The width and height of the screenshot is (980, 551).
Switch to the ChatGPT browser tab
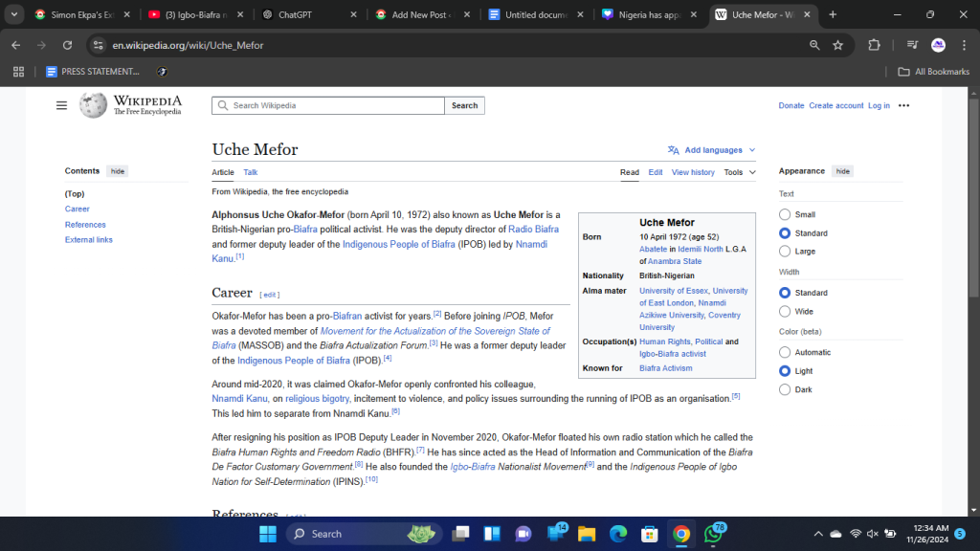305,14
